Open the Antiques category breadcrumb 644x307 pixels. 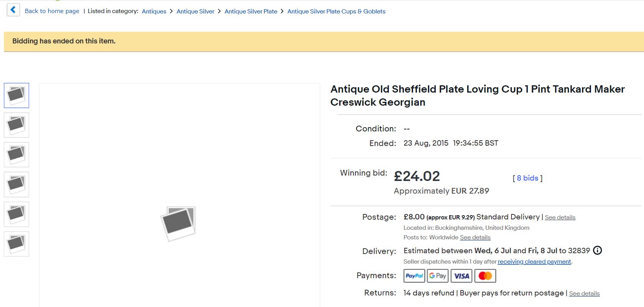[154, 12]
